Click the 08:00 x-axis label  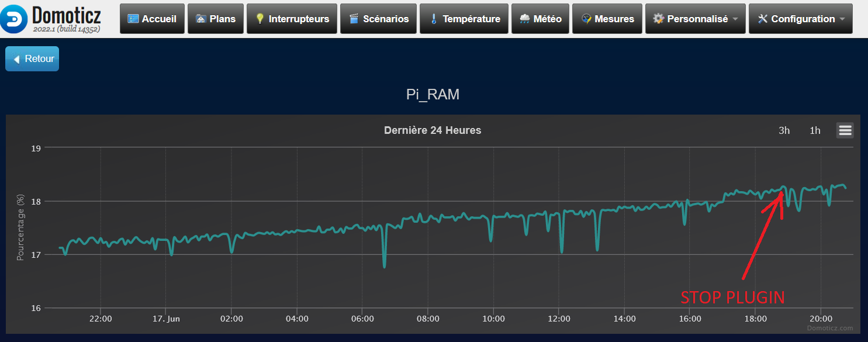tap(428, 319)
